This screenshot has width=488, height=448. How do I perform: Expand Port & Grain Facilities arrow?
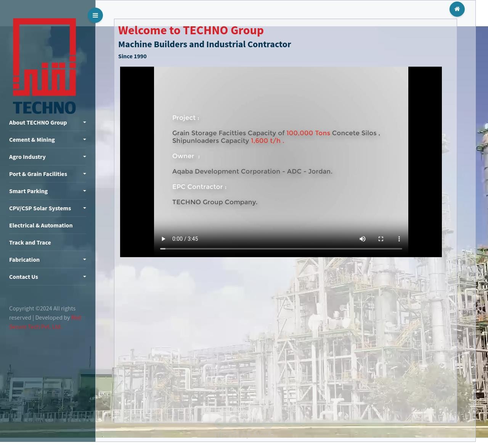85,174
